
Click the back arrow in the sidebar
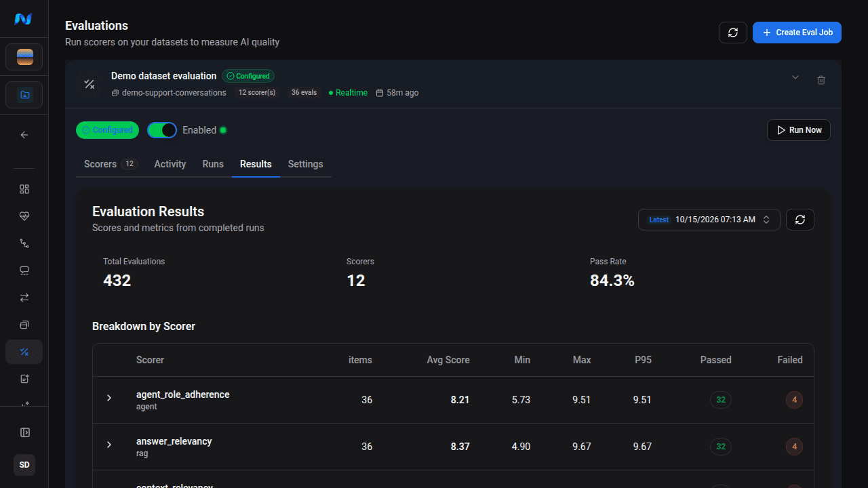24,135
